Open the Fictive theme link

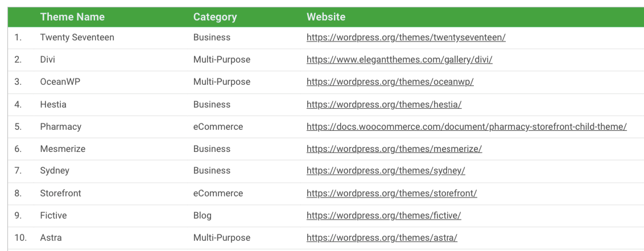click(x=383, y=215)
